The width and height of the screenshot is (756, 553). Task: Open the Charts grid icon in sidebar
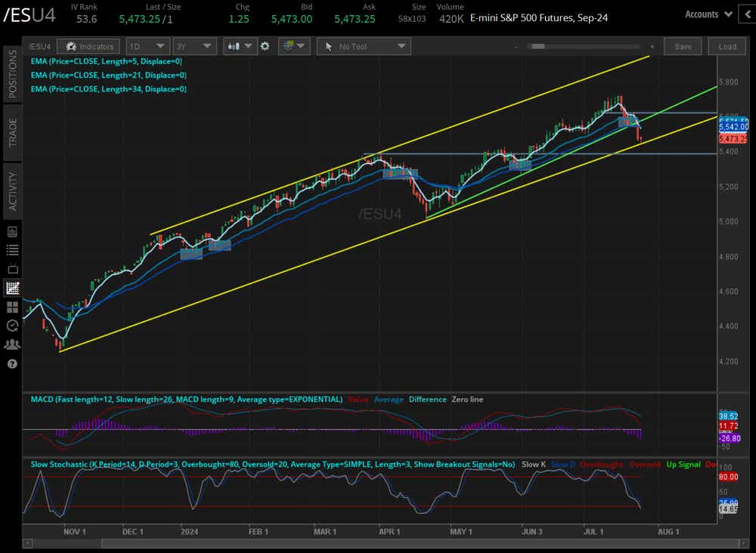point(11,307)
